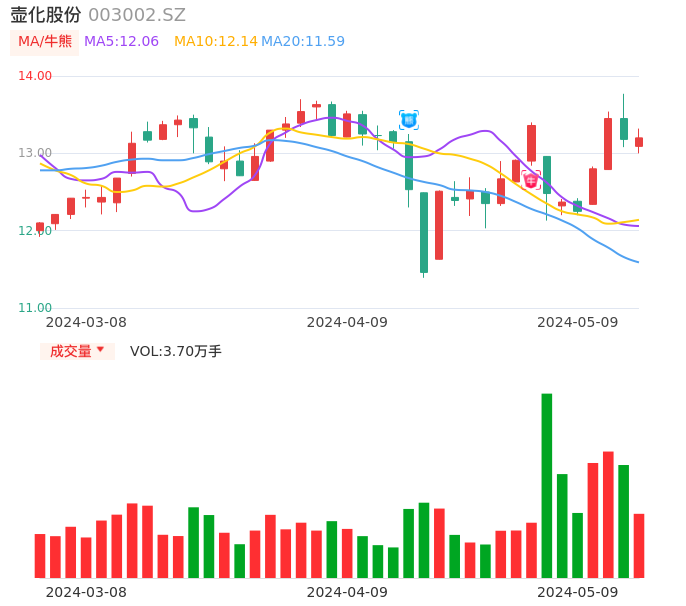Click the 2024-04-09 date on price axis
686x606 pixels.
[347, 322]
